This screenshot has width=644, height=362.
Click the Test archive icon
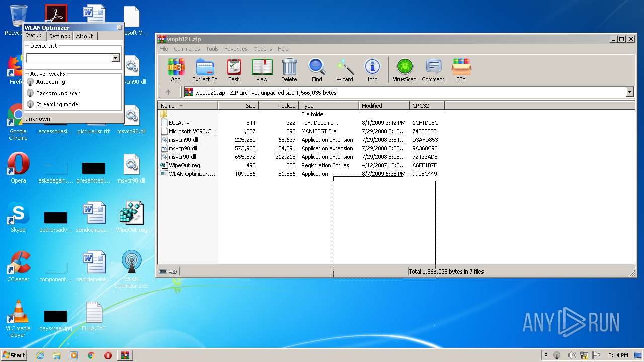(x=234, y=70)
